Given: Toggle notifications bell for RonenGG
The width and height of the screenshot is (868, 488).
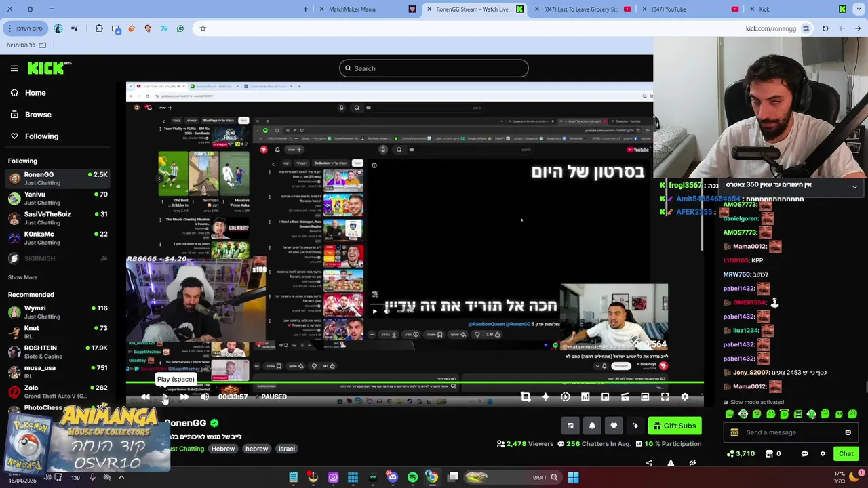Looking at the screenshot, I should 592,426.
